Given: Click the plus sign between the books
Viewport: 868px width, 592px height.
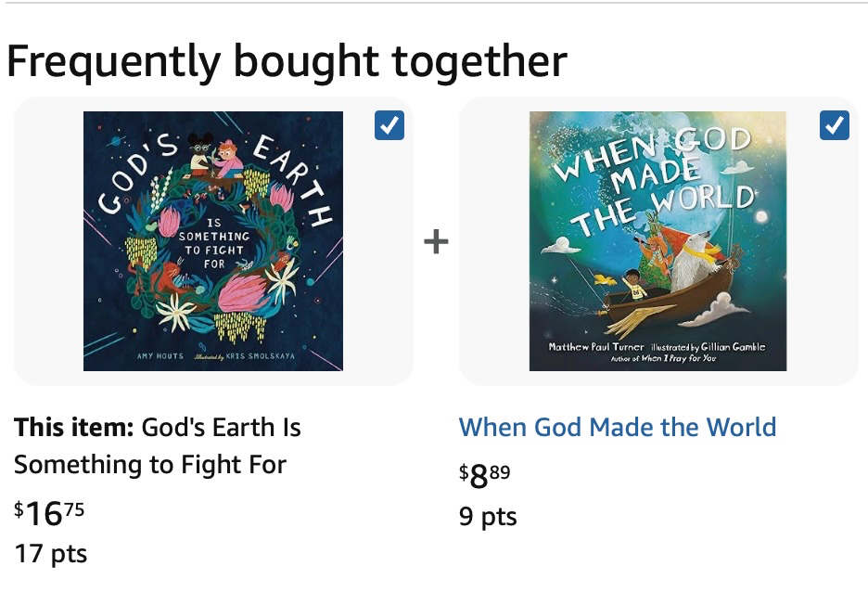Looking at the screenshot, I should (436, 242).
